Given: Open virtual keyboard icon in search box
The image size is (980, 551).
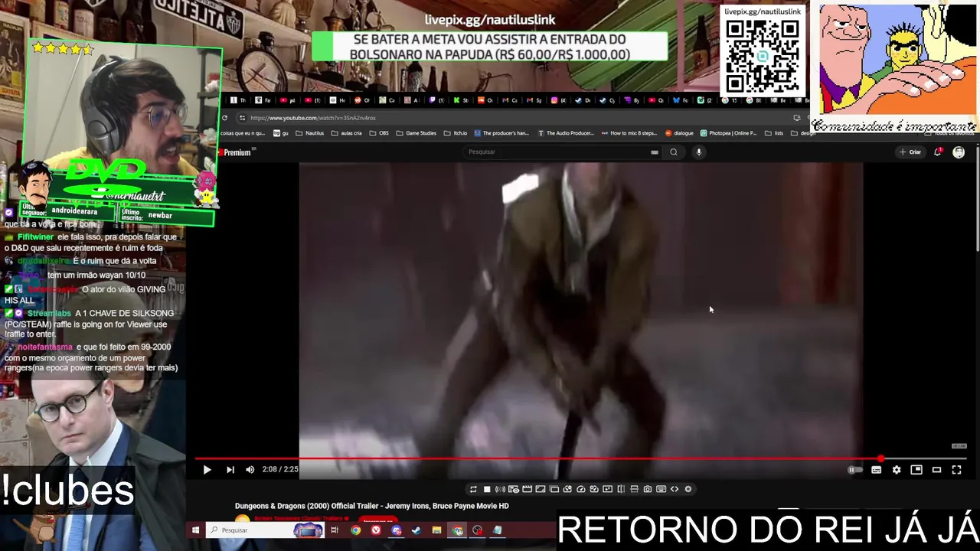Looking at the screenshot, I should click(x=655, y=152).
